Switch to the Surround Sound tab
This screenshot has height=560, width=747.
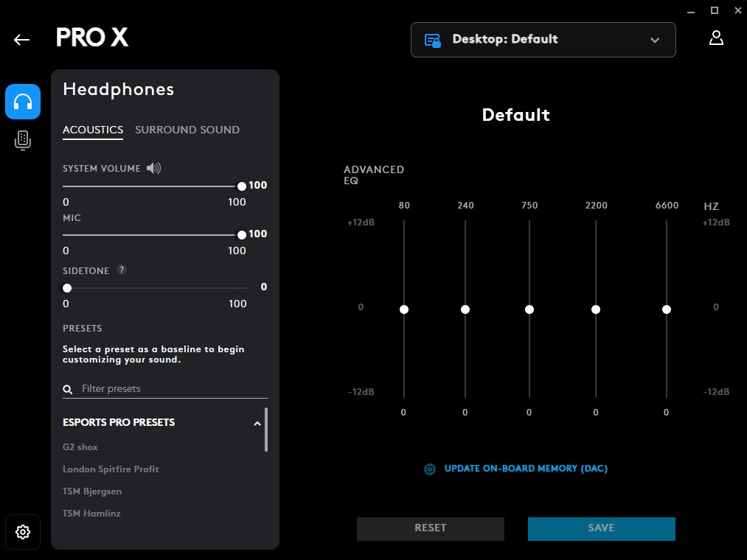(x=187, y=130)
